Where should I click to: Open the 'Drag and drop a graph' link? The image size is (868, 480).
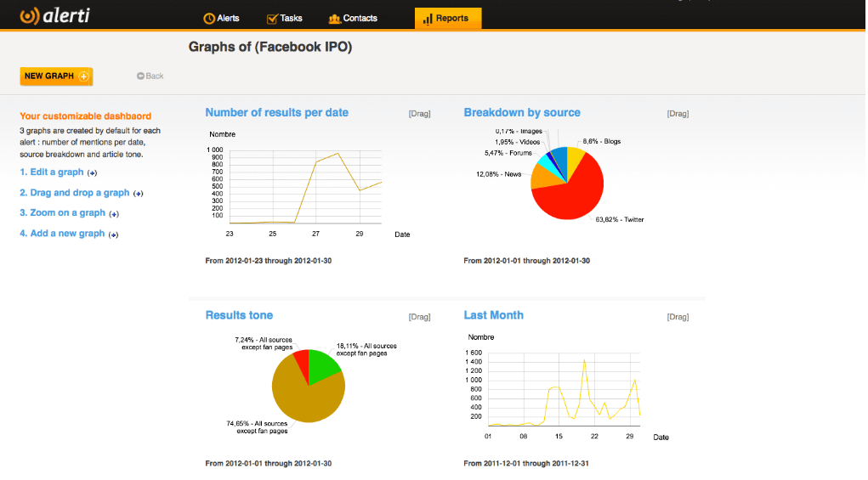click(75, 193)
